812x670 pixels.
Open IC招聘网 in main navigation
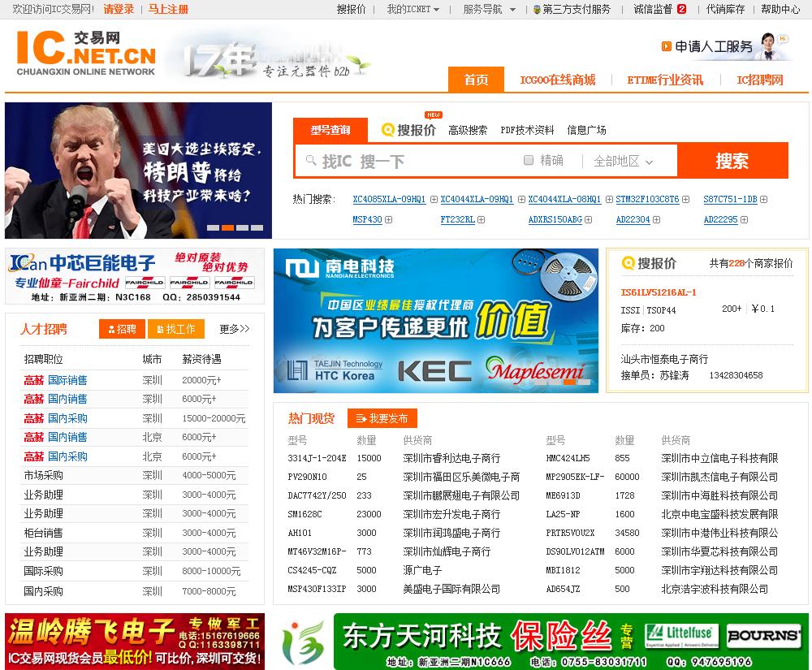pos(760,80)
